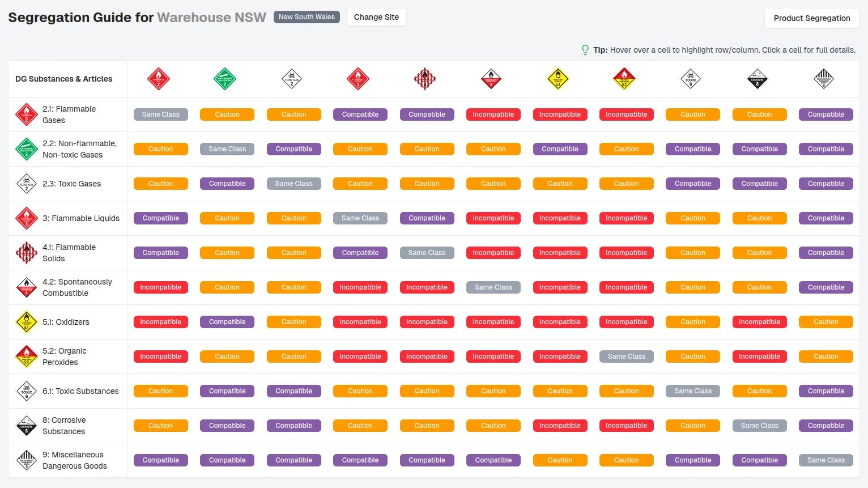Click the Toxic Gas 2.3 column header icon
Screen dimensions: 868x488
(292, 79)
